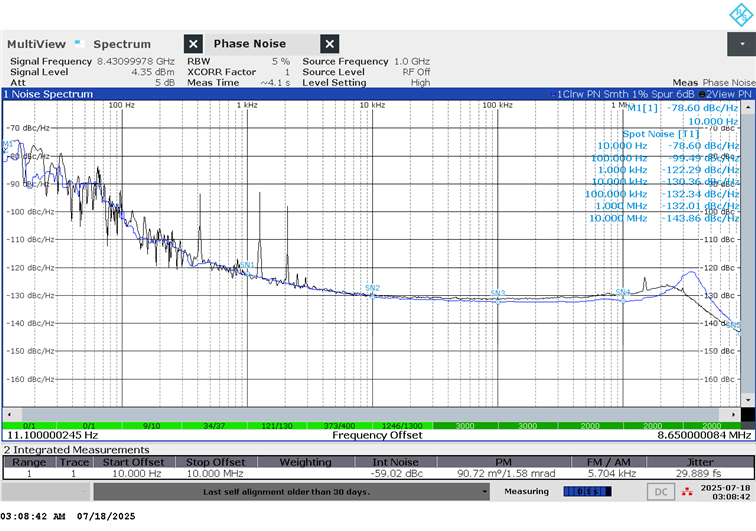Click the 10.000 MHz stop offset cell
Image resolution: width=756 pixels, height=531 pixels.
click(215, 474)
